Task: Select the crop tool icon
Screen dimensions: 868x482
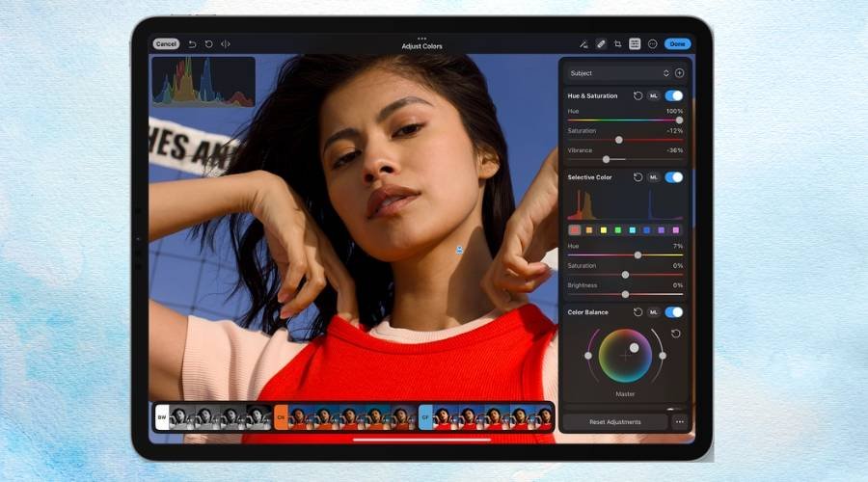Action: [617, 43]
